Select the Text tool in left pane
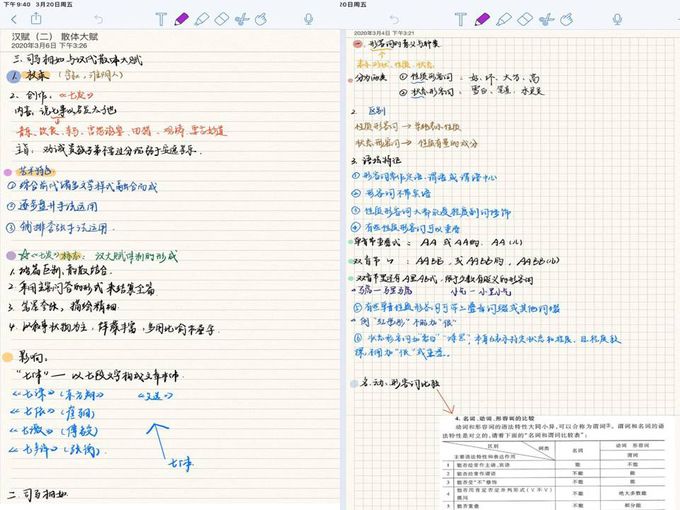This screenshot has height=510, width=680. 160,19
